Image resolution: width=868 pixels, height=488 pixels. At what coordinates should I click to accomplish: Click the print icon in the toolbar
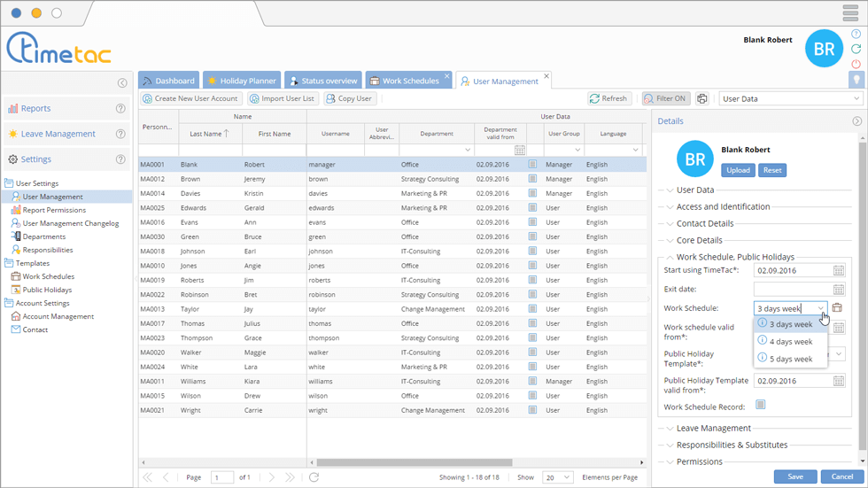pyautogui.click(x=702, y=99)
